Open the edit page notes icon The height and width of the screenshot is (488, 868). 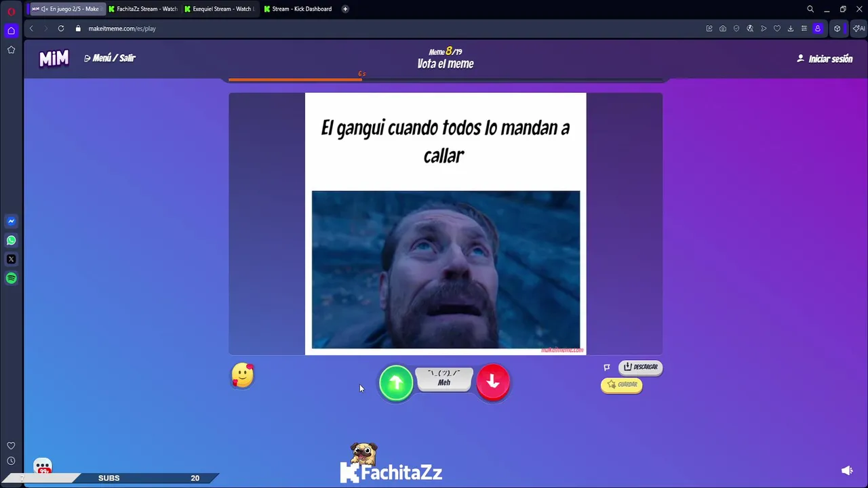709,28
